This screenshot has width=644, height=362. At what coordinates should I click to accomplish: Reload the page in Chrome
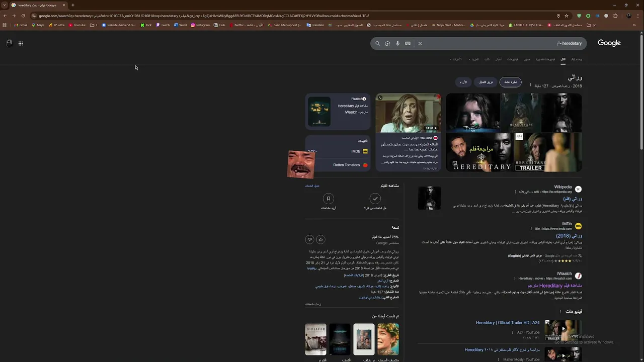tap(23, 16)
